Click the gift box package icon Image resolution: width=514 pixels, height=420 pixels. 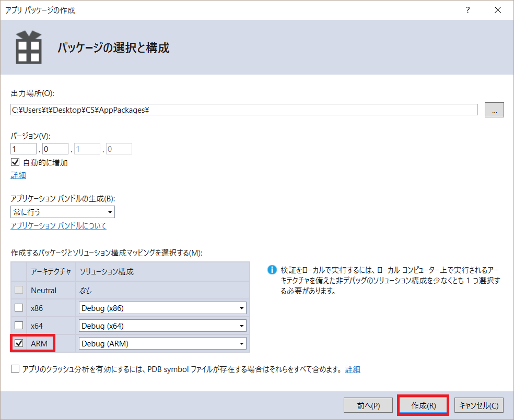click(29, 47)
